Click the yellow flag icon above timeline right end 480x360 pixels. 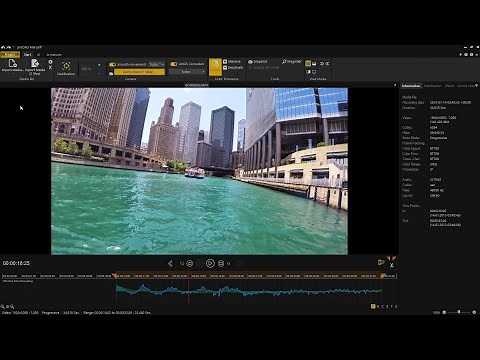pyautogui.click(x=381, y=262)
